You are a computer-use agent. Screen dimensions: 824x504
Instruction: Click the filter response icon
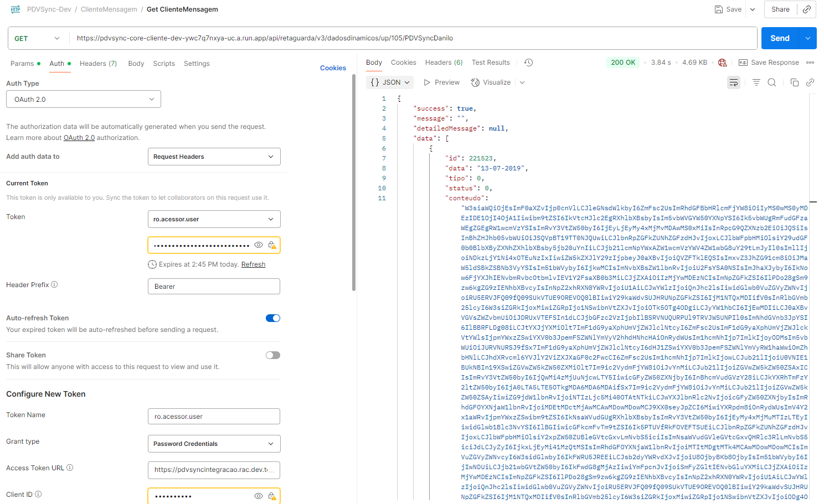[756, 82]
